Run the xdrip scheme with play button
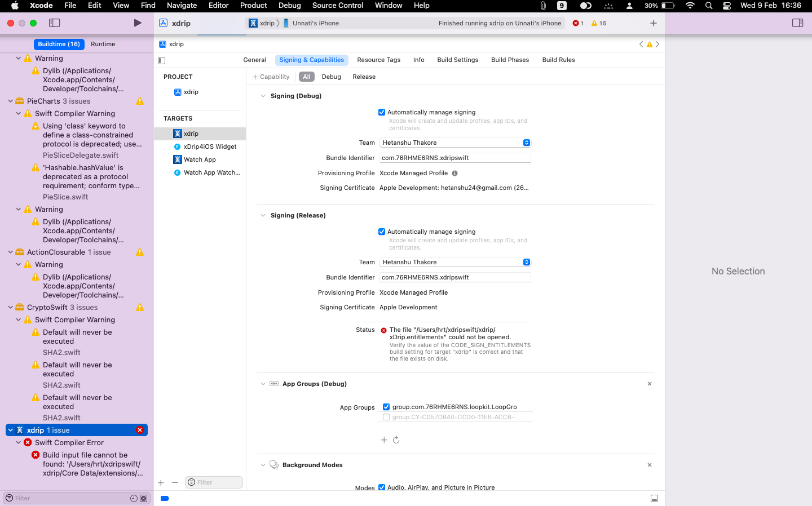Screen dimensions: 812x506 (x=138, y=23)
